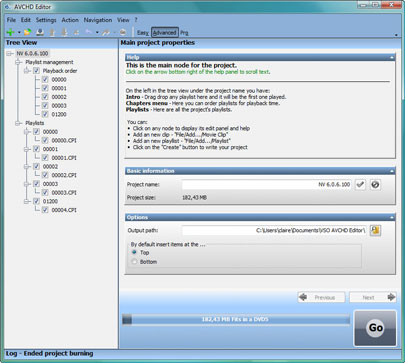Click the open folder toolbar icon

click(x=27, y=32)
